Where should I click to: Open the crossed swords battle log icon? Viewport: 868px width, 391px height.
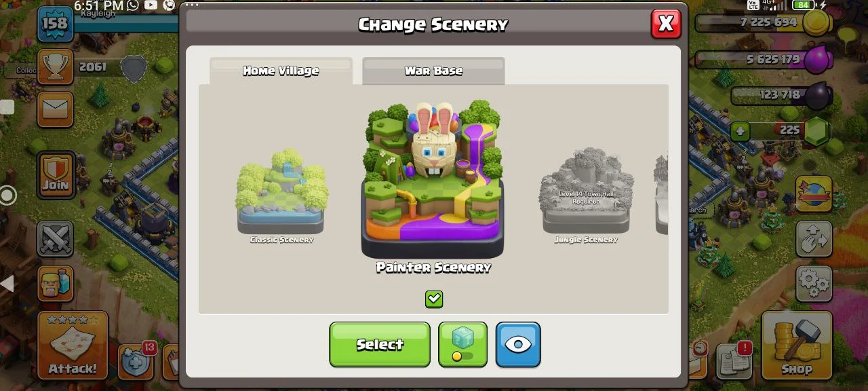pyautogui.click(x=55, y=239)
